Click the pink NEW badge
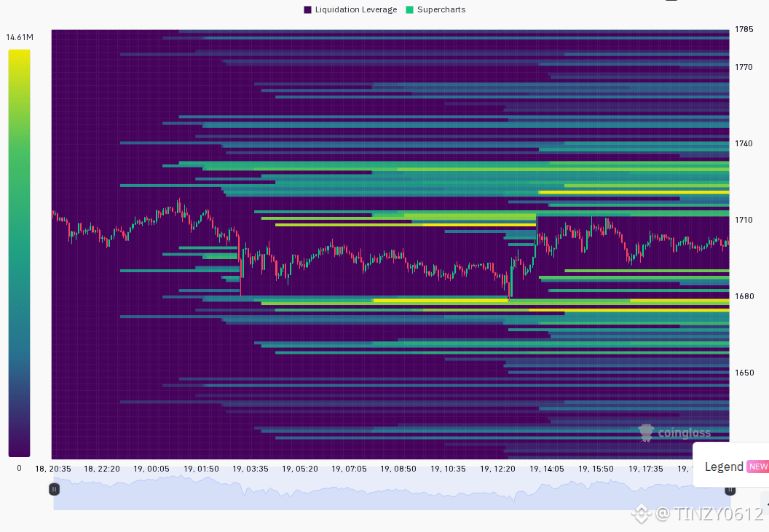 (758, 467)
